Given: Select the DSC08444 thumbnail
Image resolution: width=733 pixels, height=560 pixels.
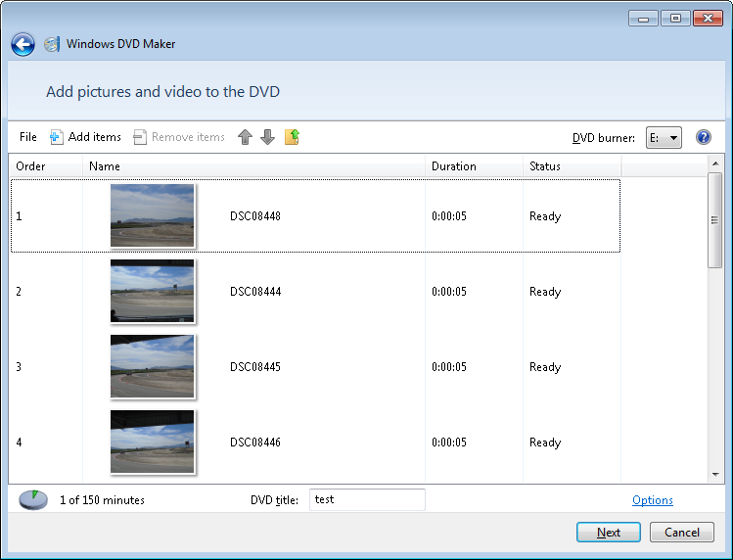Looking at the screenshot, I should (x=152, y=291).
